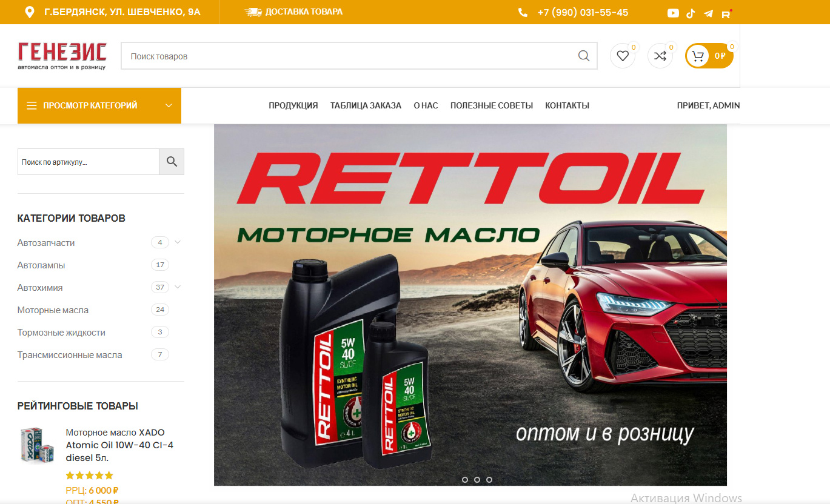
Task: Click the RETTOIL моторное масло banner
Action: 470,305
